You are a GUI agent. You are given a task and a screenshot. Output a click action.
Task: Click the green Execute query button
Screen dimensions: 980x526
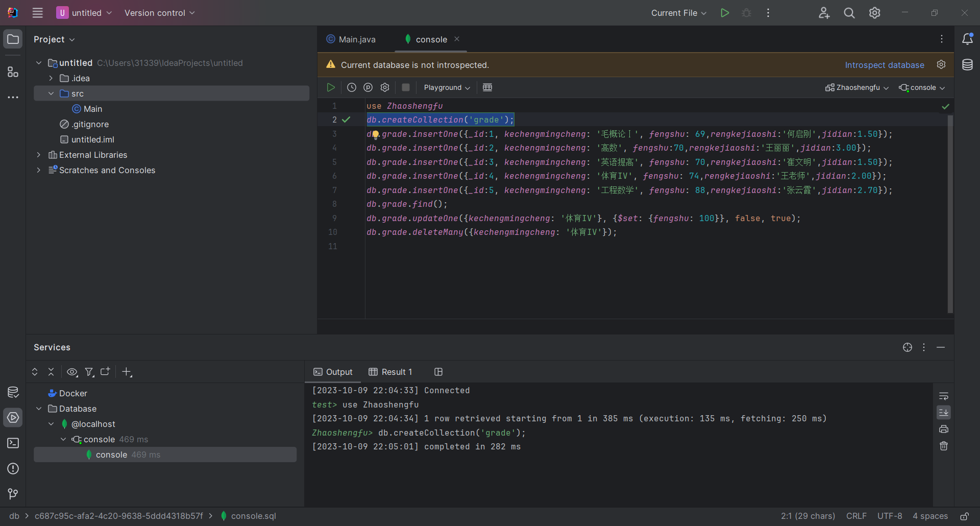tap(331, 87)
